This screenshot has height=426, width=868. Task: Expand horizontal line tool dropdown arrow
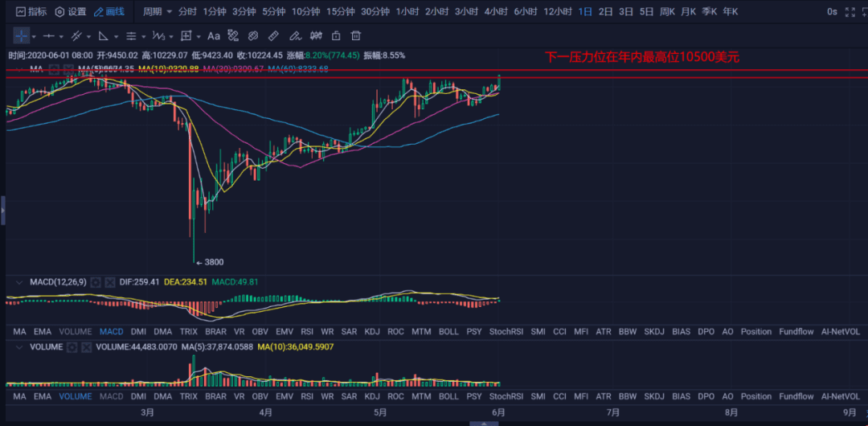pos(61,36)
